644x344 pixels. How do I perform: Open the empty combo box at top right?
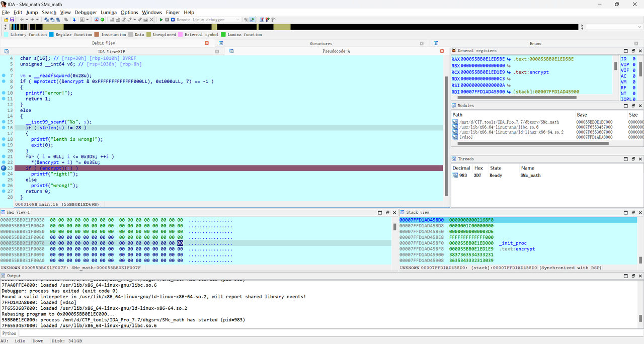coord(614,27)
